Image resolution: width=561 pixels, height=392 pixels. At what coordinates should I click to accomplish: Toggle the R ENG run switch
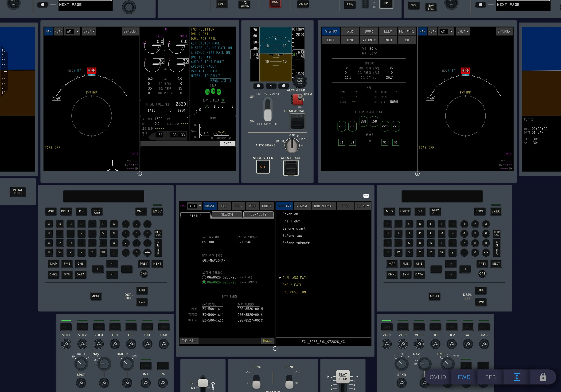tap(289, 381)
